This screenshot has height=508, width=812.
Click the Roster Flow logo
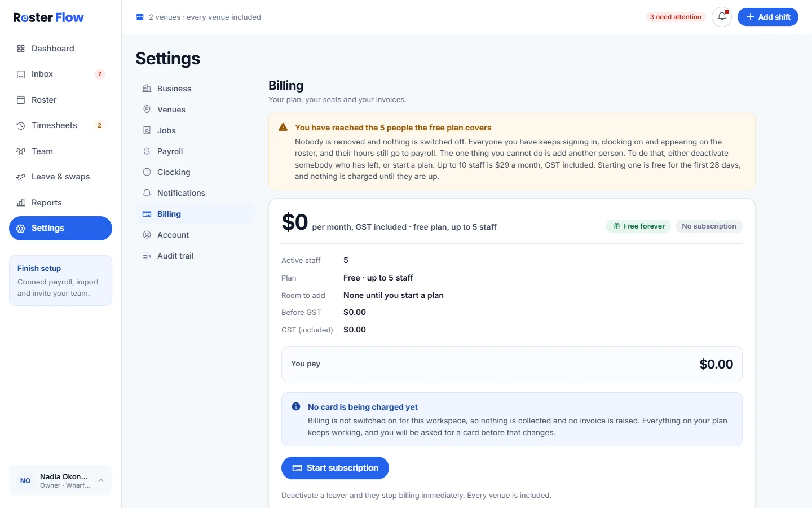(x=48, y=17)
